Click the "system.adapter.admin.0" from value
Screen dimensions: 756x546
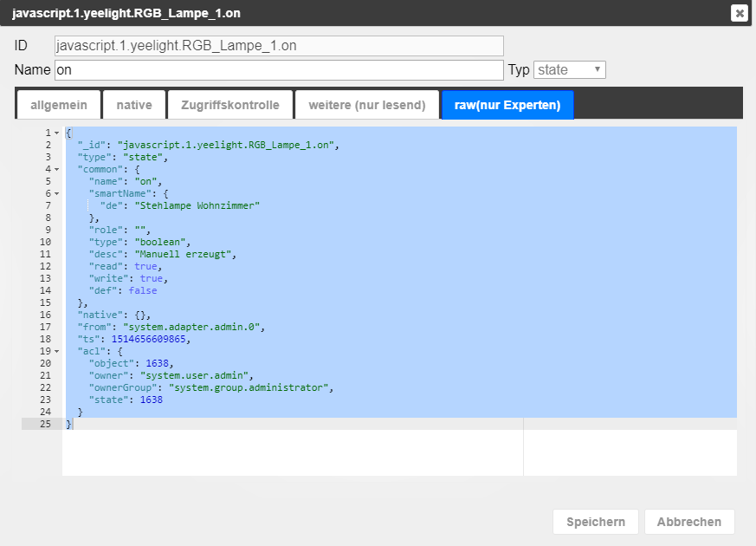(191, 327)
